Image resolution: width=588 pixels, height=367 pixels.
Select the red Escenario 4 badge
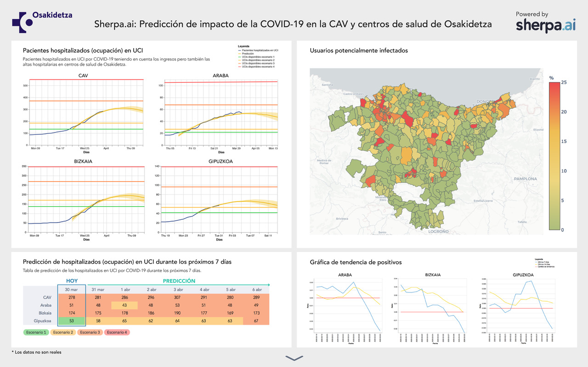tap(117, 332)
